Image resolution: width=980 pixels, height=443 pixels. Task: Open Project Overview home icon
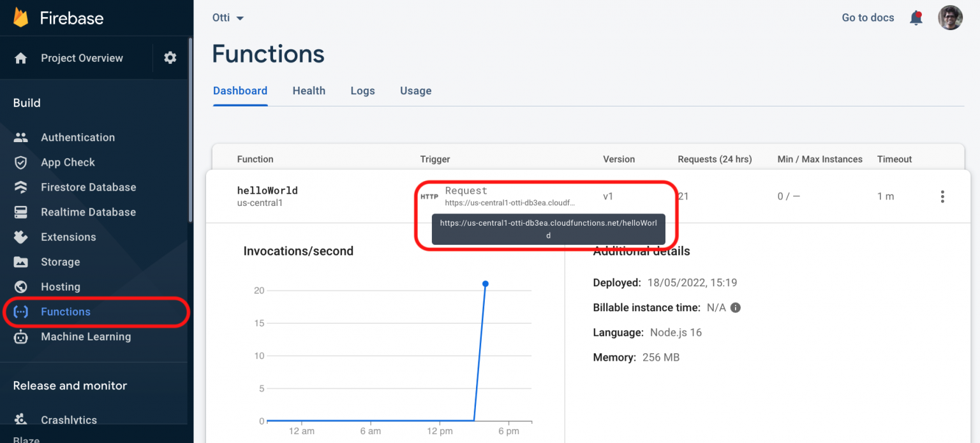pyautogui.click(x=20, y=58)
